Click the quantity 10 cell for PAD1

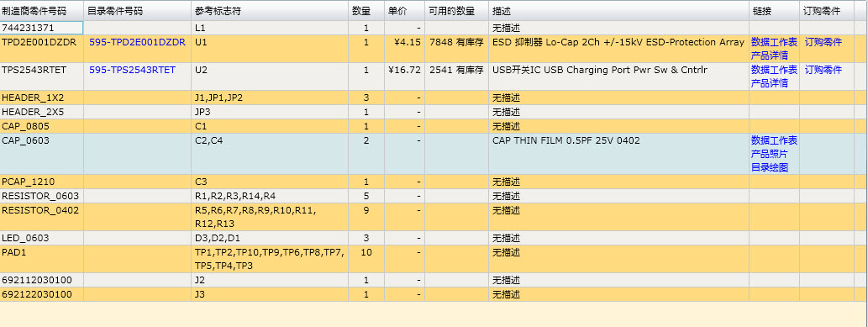[x=366, y=259]
